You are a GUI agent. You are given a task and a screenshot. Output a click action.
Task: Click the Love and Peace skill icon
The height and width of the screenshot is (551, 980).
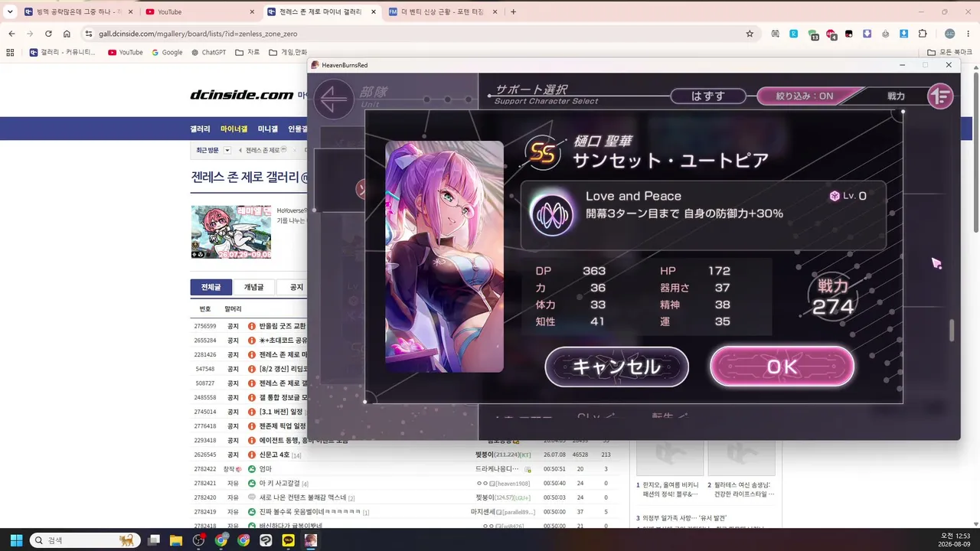click(x=552, y=215)
